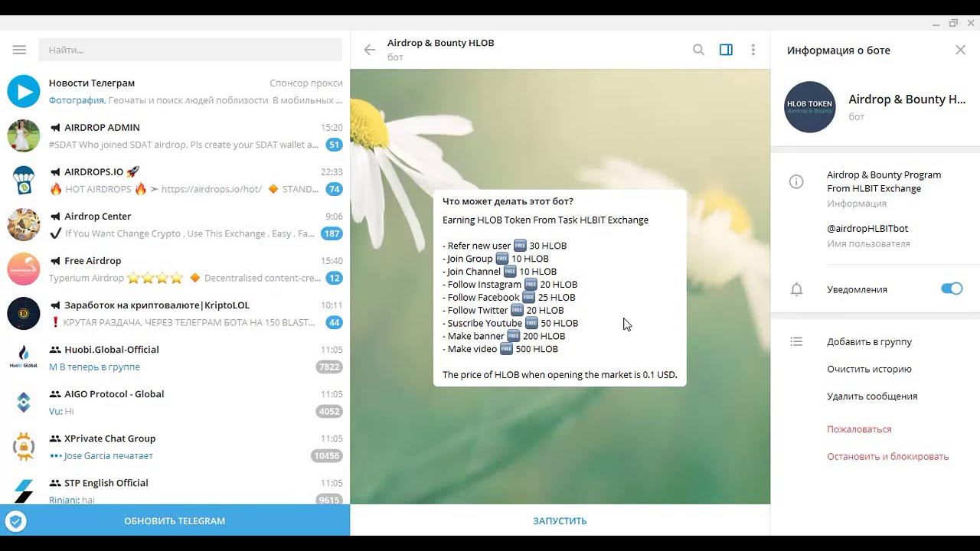Open the hamburger main menu
Image resolution: width=980 pixels, height=551 pixels.
(19, 50)
